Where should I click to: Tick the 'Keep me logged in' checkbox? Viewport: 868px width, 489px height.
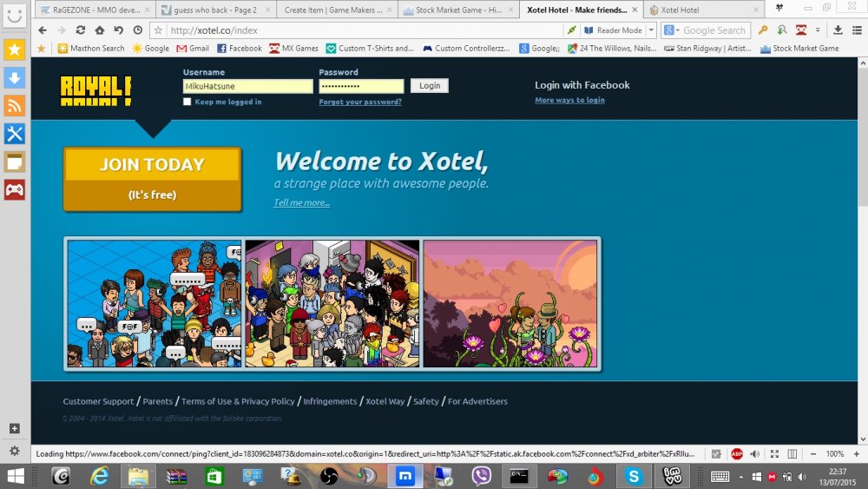click(187, 102)
